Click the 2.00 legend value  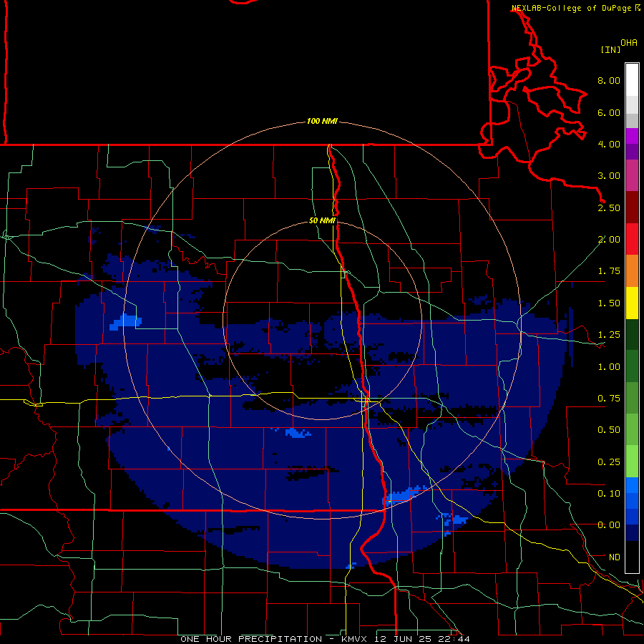tap(609, 240)
